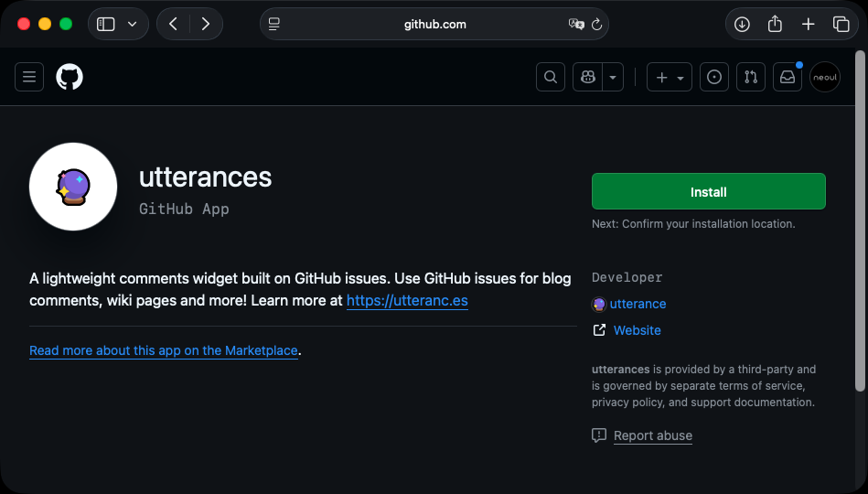The image size is (868, 494).
Task: Open GitHub search with magnifier icon
Action: (x=551, y=78)
